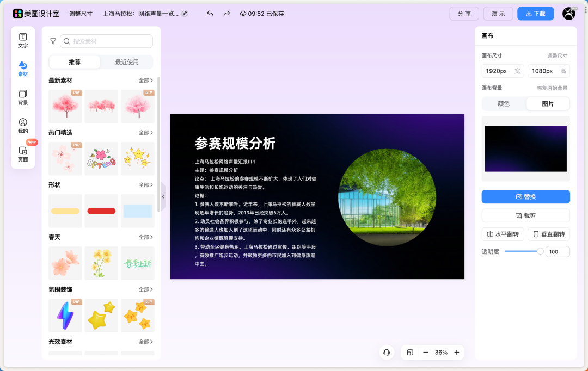Click the fit-to-screen canvas icon

coord(410,353)
